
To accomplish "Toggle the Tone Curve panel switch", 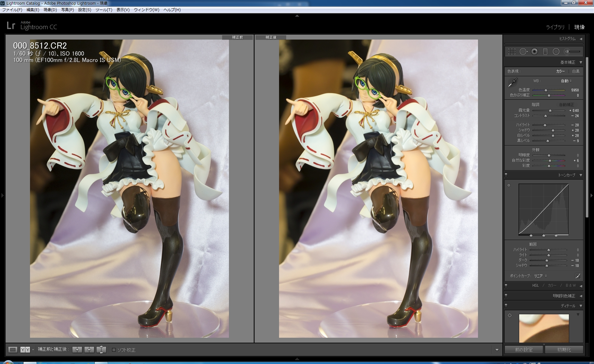I will (x=506, y=175).
